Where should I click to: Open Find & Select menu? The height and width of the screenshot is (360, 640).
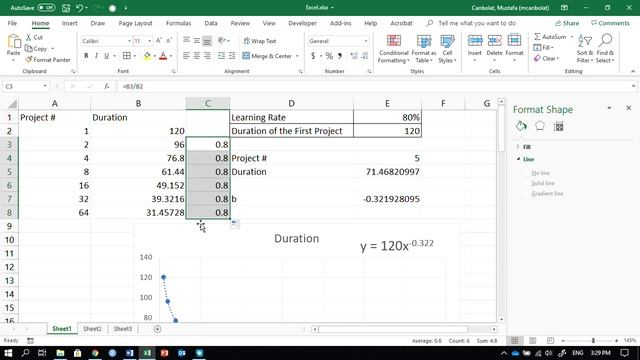[x=605, y=49]
